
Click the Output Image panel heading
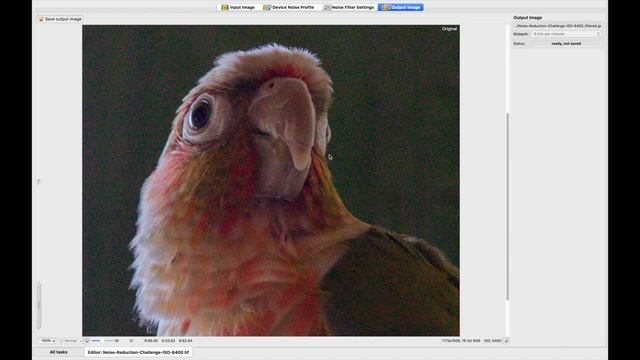pyautogui.click(x=527, y=18)
